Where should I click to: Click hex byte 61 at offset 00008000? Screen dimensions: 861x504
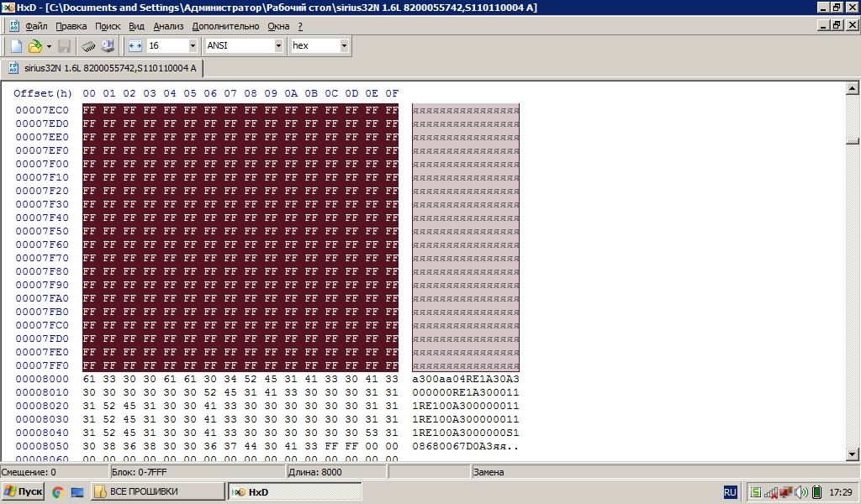coord(89,379)
